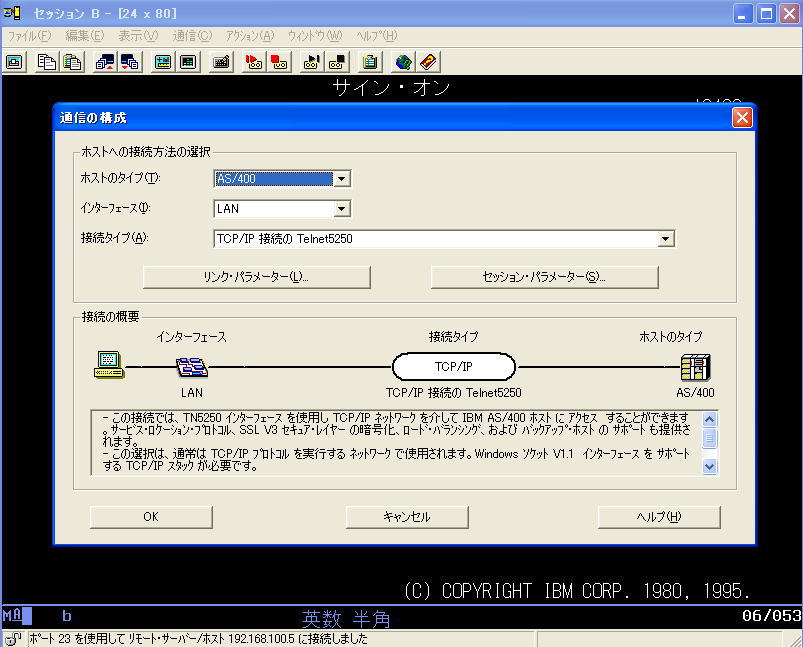Click description scrollbar down arrow
Viewport: 803px width, 647px height.
(x=709, y=466)
